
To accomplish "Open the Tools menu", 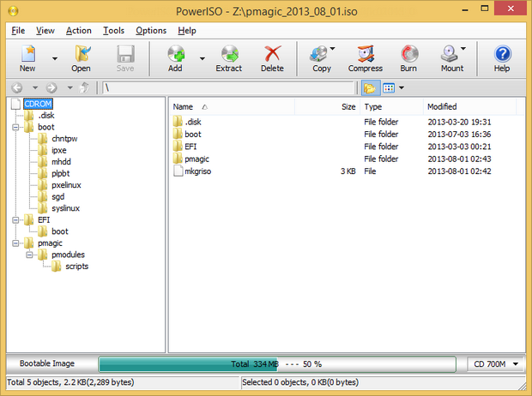I will tap(113, 31).
